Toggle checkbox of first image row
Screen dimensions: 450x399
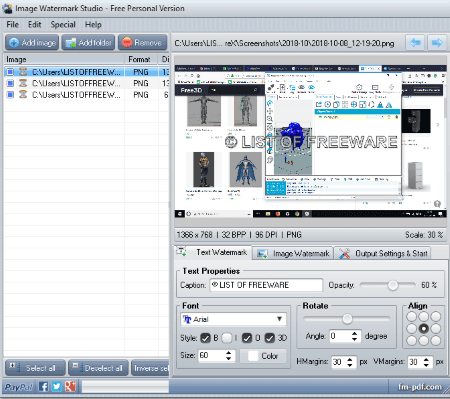click(10, 72)
